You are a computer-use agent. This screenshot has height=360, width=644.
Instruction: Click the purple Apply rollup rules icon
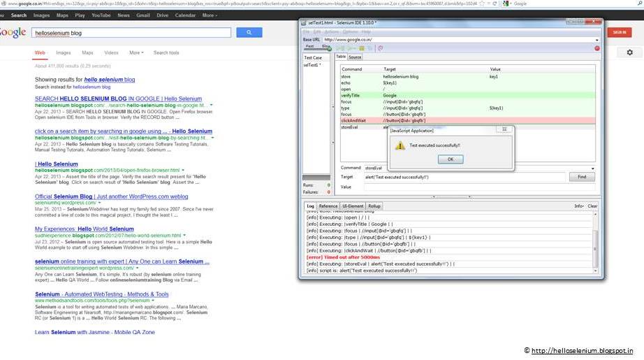[381, 48]
